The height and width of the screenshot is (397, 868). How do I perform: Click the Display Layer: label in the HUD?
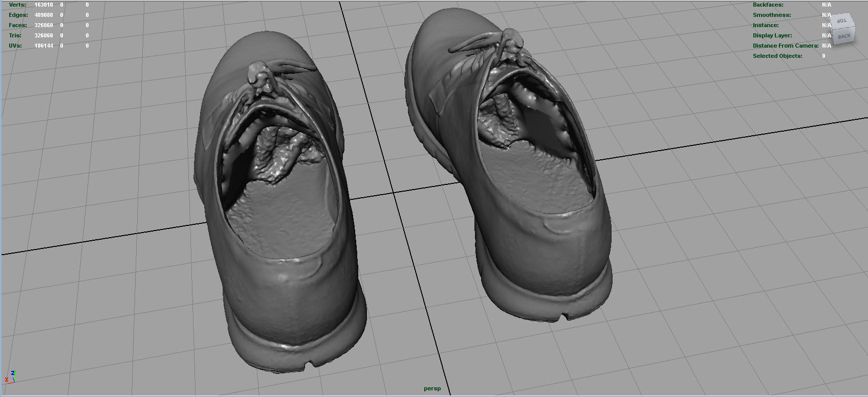point(772,35)
